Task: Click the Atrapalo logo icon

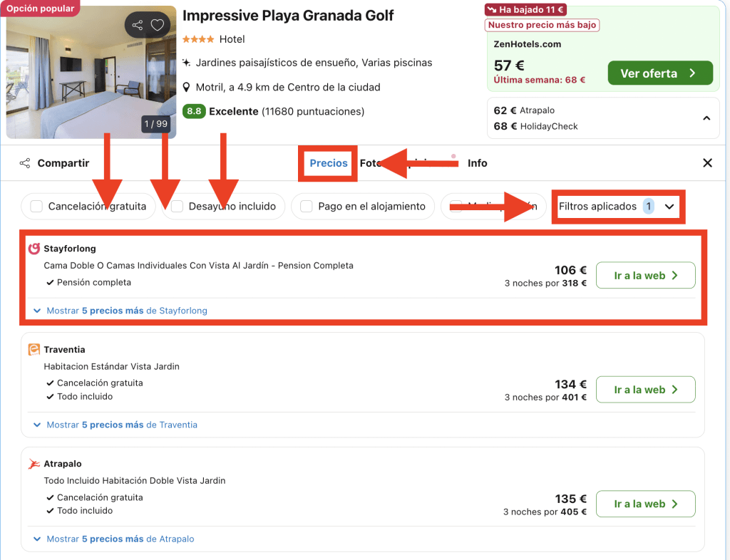Action: (34, 464)
